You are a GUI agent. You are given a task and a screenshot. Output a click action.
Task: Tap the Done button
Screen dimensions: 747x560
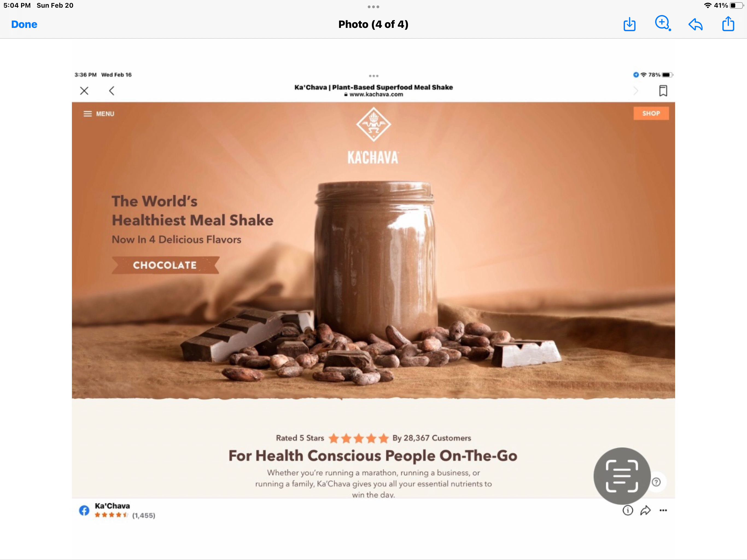[x=24, y=24]
